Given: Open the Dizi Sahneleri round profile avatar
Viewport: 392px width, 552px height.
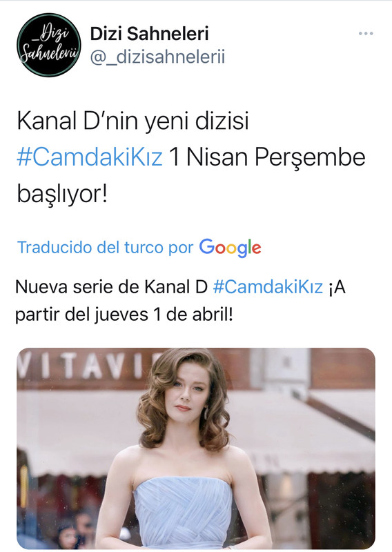Looking at the screenshot, I should 48,45.
